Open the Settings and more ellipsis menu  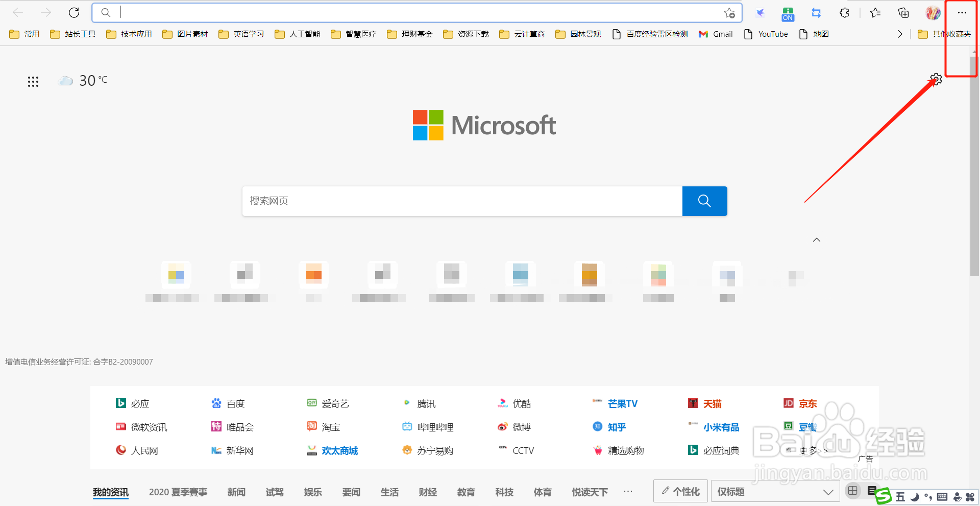[x=962, y=13]
